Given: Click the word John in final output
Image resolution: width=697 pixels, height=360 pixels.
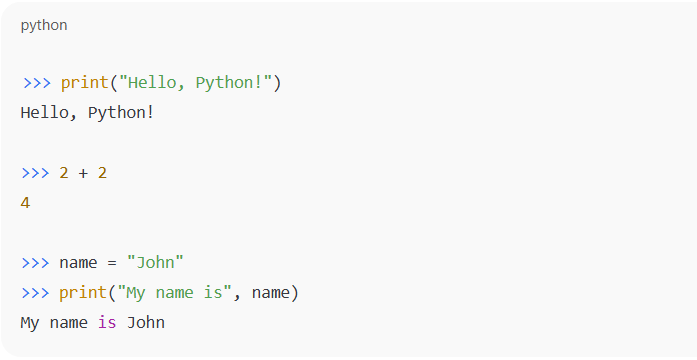Looking at the screenshot, I should (146, 322).
